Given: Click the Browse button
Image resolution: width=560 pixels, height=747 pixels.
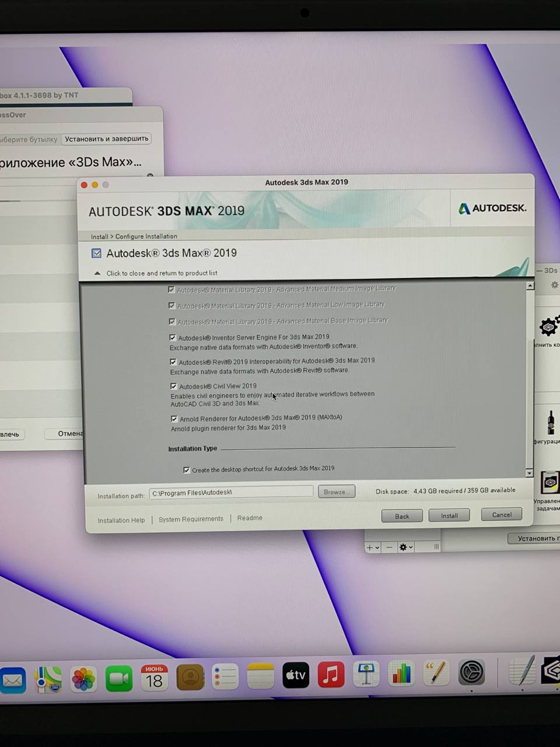Looking at the screenshot, I should tap(337, 492).
